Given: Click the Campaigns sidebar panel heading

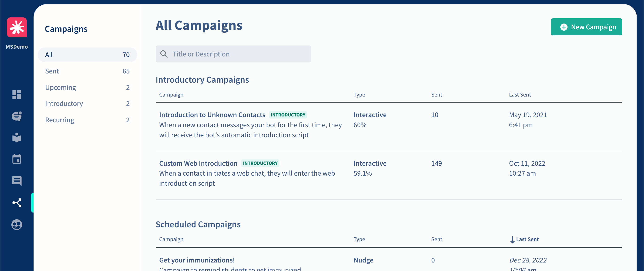Looking at the screenshot, I should click(66, 29).
